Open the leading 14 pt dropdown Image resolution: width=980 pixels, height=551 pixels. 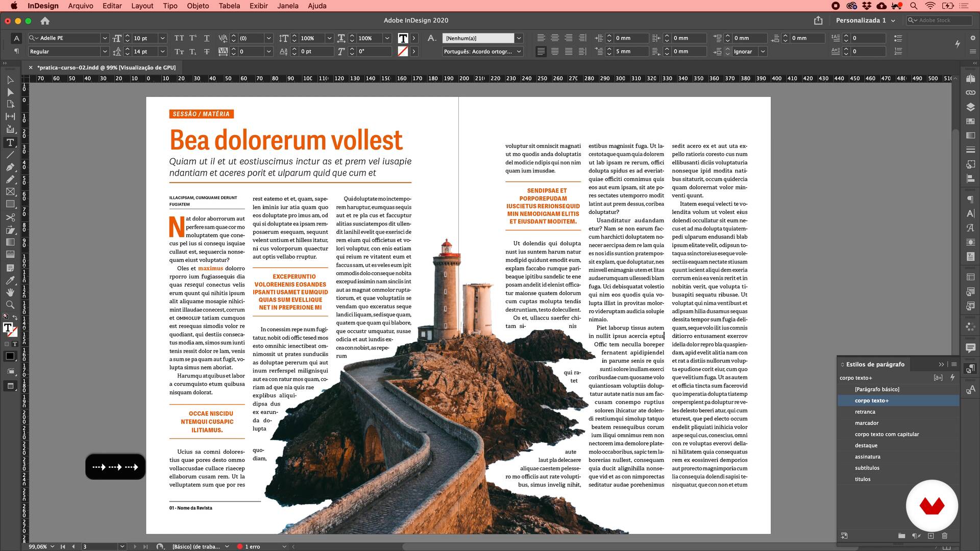[162, 52]
